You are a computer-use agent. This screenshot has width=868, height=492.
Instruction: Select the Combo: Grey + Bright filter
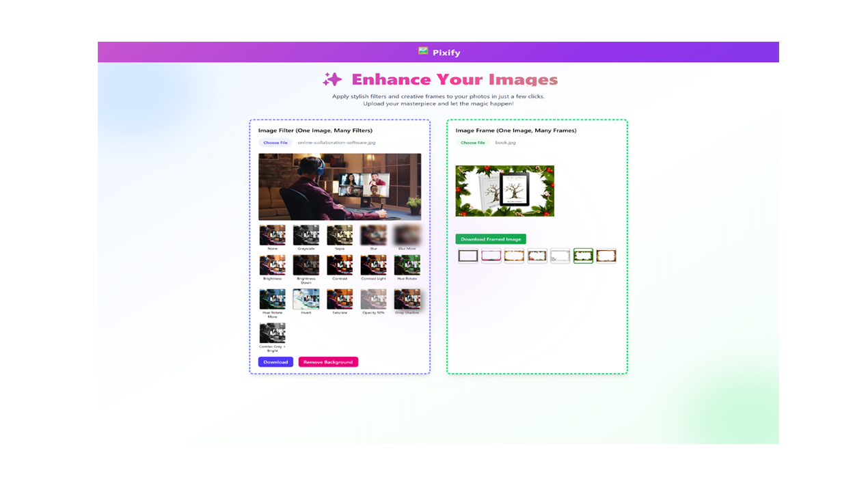click(272, 333)
